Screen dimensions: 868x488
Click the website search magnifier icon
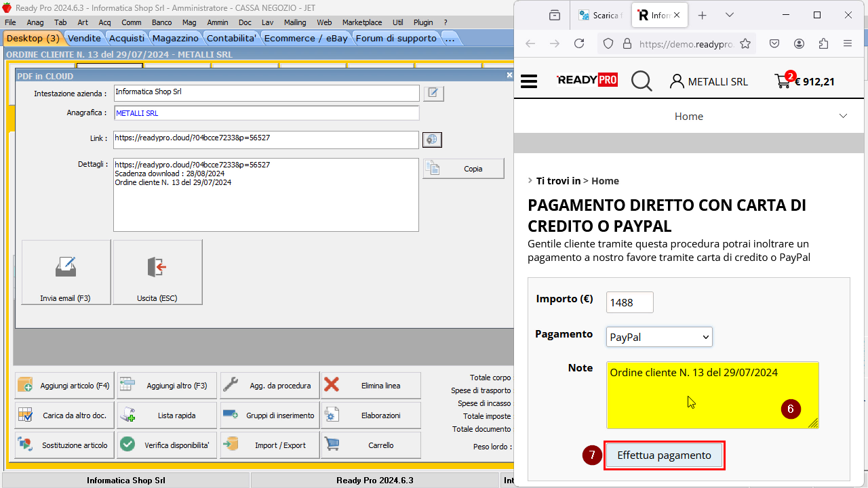tap(642, 81)
